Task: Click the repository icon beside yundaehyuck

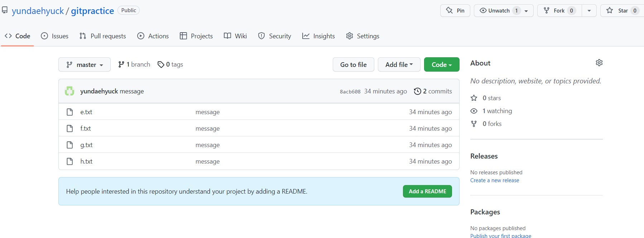Action: pyautogui.click(x=5, y=10)
